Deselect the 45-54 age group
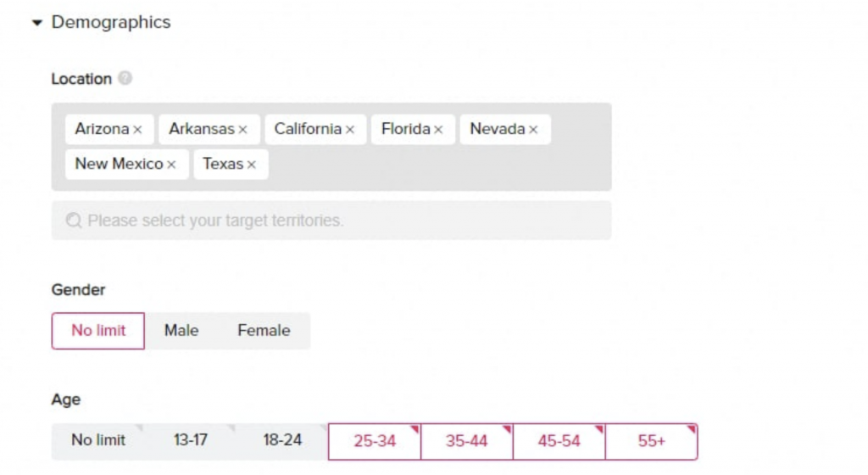The image size is (868, 475). 559,441
